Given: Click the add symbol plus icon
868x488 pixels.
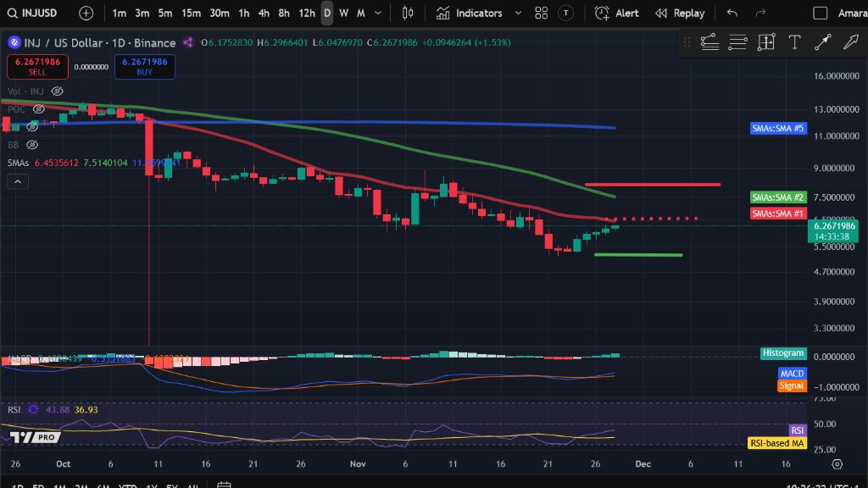Looking at the screenshot, I should click(86, 14).
